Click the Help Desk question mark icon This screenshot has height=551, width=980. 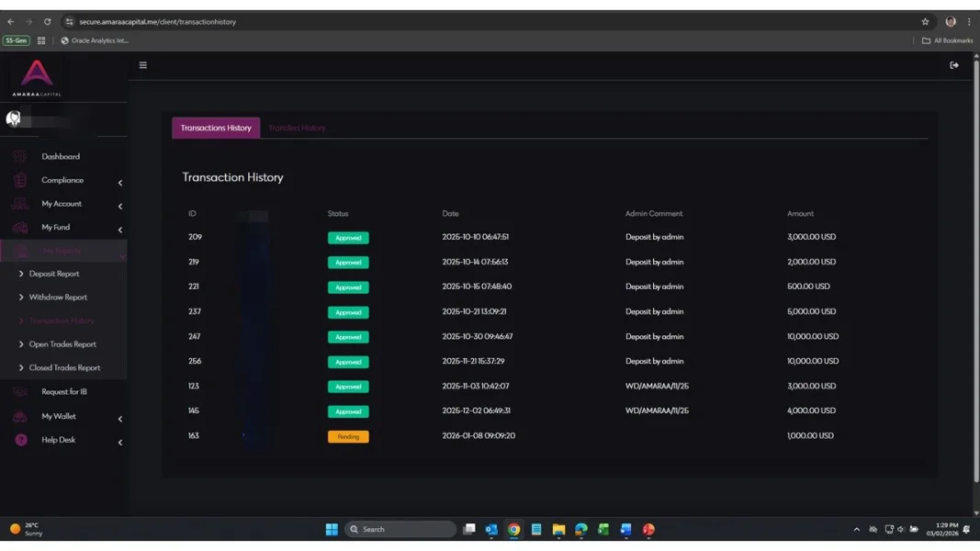[21, 440]
